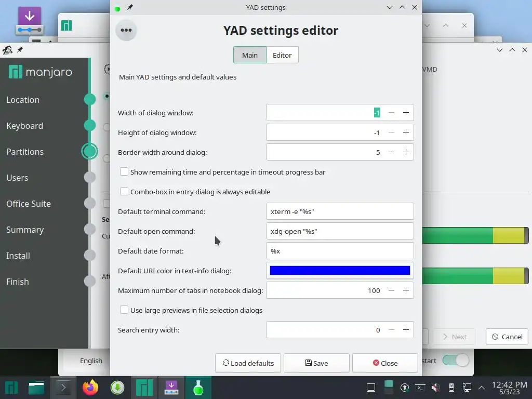Click Cancel in the installer window
This screenshot has width=532, height=399.
pos(507,337)
